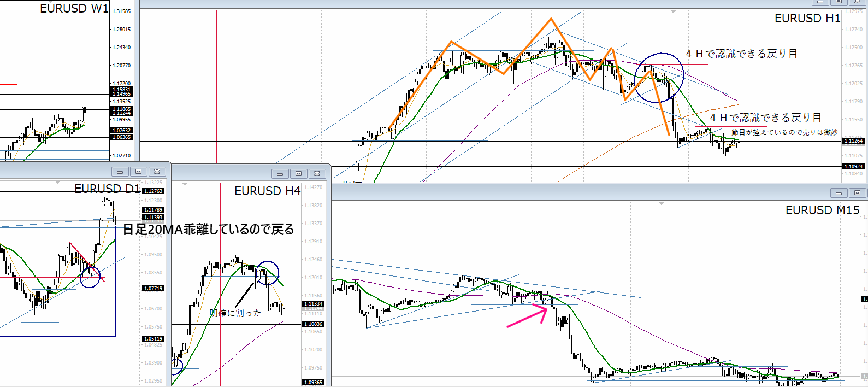The height and width of the screenshot is (387, 868).
Task: Click the chart shift triangle in M15 chart
Action: [x=661, y=203]
